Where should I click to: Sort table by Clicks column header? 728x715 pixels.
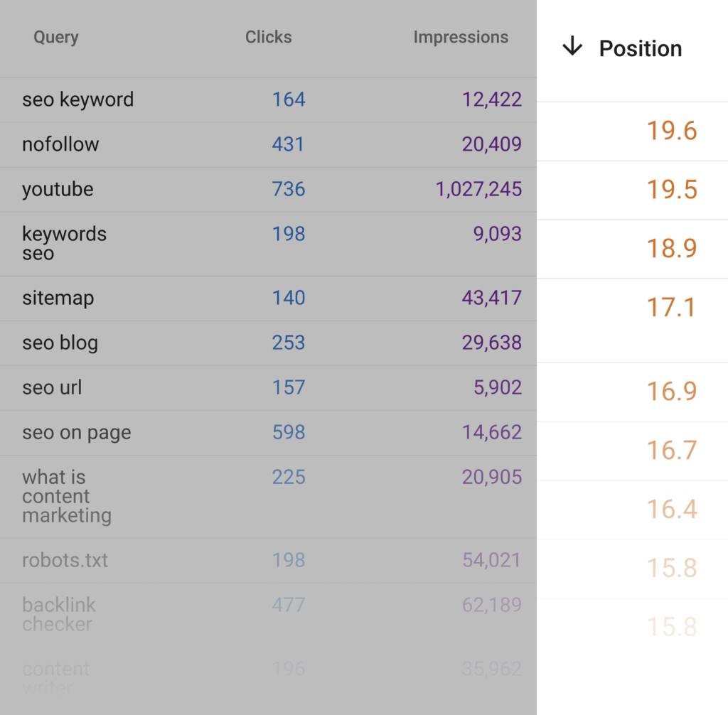click(x=268, y=38)
